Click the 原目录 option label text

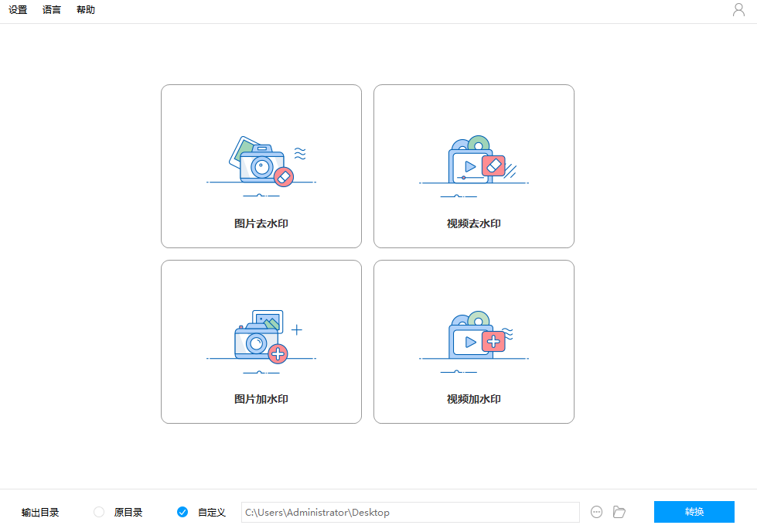coord(128,513)
